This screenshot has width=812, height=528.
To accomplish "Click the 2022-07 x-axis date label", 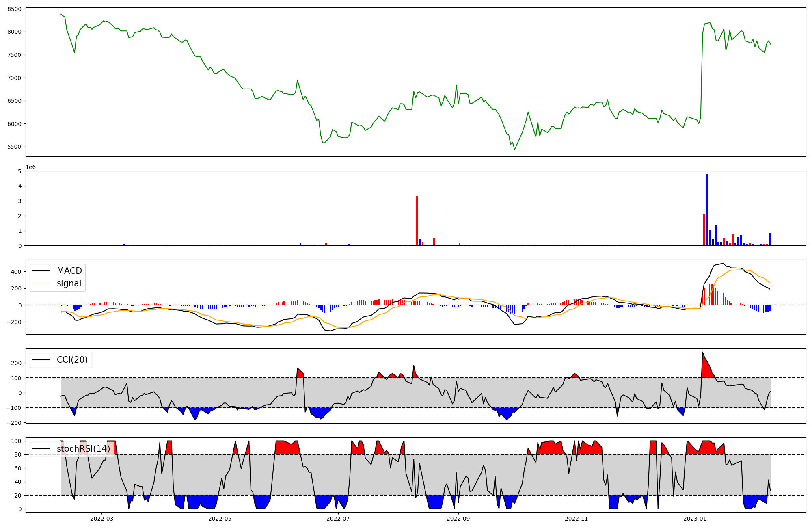I will click(x=338, y=519).
